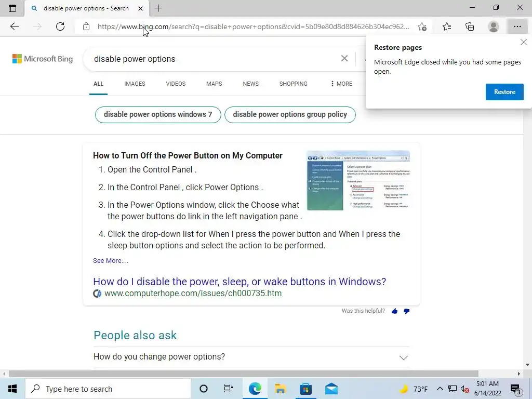Open 'How do I disable the power' result
Image resolution: width=532 pixels, height=399 pixels.
coord(240,282)
